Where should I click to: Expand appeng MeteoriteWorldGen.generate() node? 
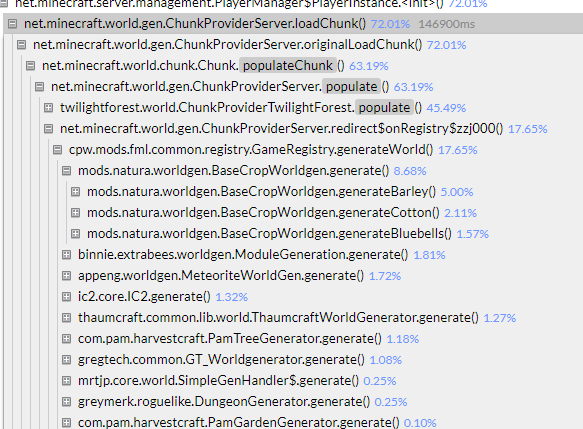[66, 276]
